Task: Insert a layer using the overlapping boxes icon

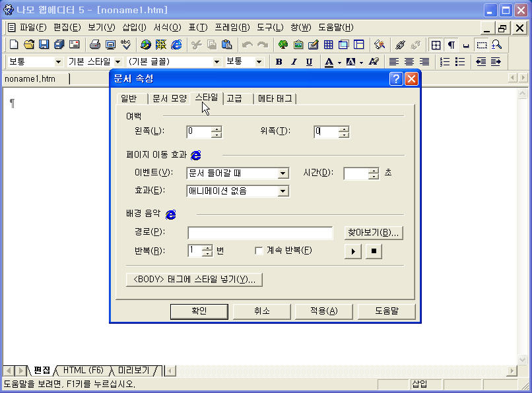Action: (343, 44)
